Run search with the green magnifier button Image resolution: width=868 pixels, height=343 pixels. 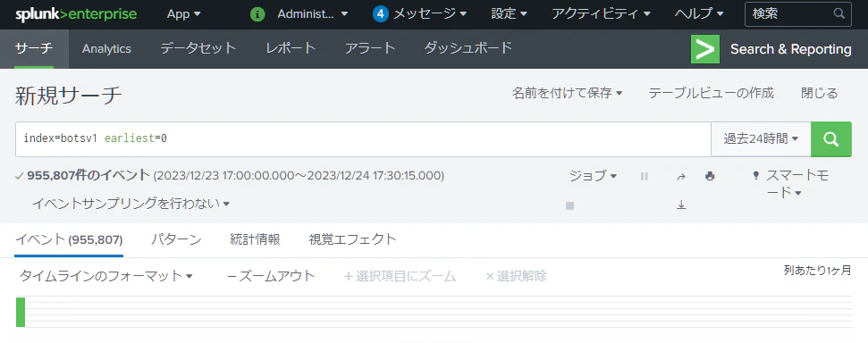coord(831,139)
